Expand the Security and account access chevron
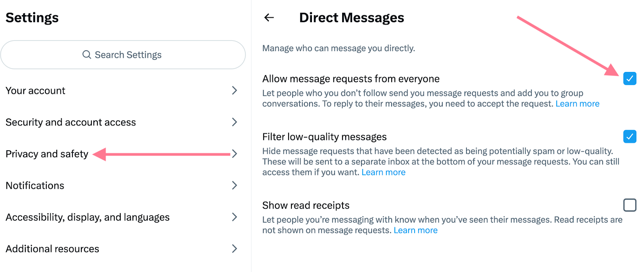The image size is (644, 272). 235,122
